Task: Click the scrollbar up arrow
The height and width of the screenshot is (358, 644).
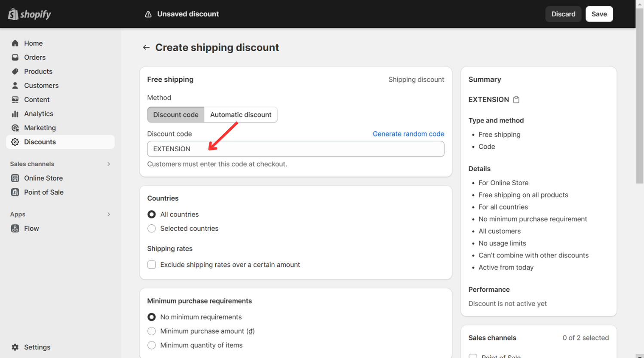Action: pos(640,3)
